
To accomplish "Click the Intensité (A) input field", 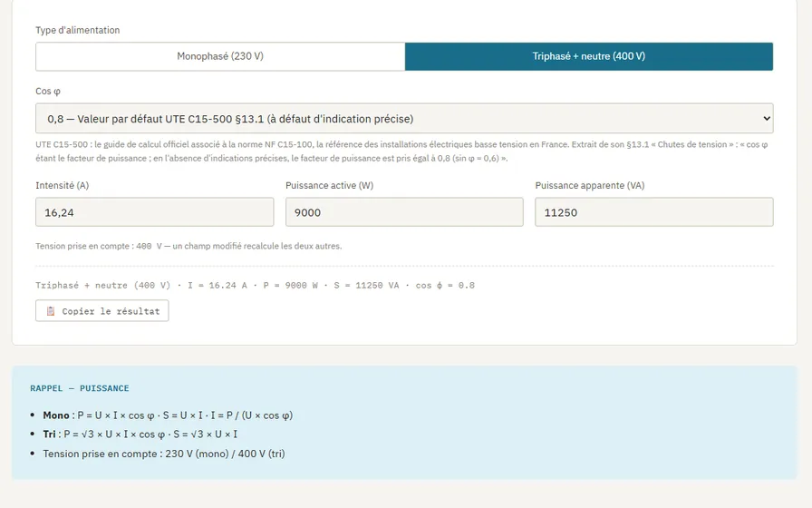I will click(154, 212).
